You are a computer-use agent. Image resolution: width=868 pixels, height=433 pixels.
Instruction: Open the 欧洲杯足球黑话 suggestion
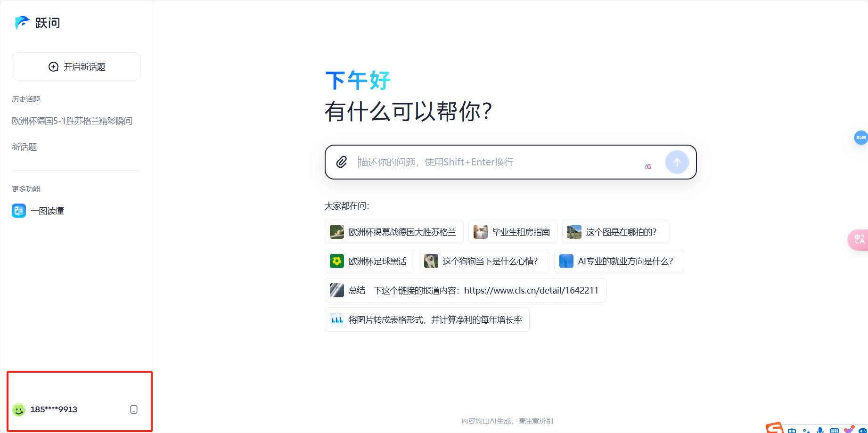369,261
